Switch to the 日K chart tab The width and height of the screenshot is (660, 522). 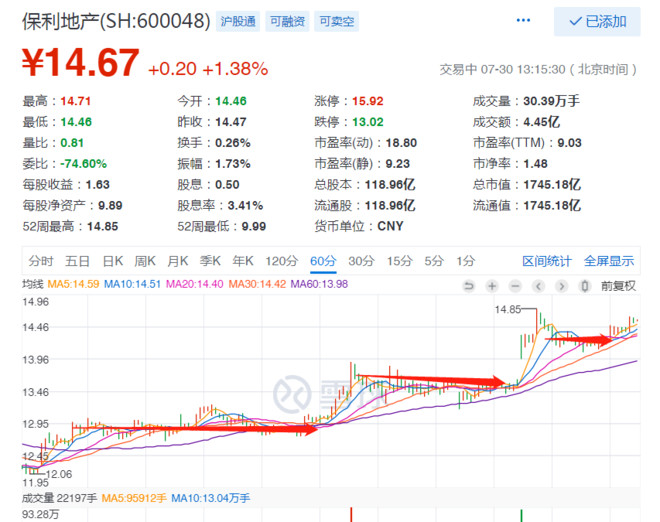click(x=113, y=261)
